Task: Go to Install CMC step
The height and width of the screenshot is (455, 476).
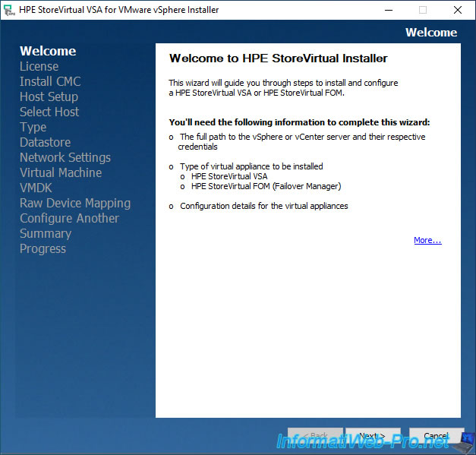Action: point(50,81)
